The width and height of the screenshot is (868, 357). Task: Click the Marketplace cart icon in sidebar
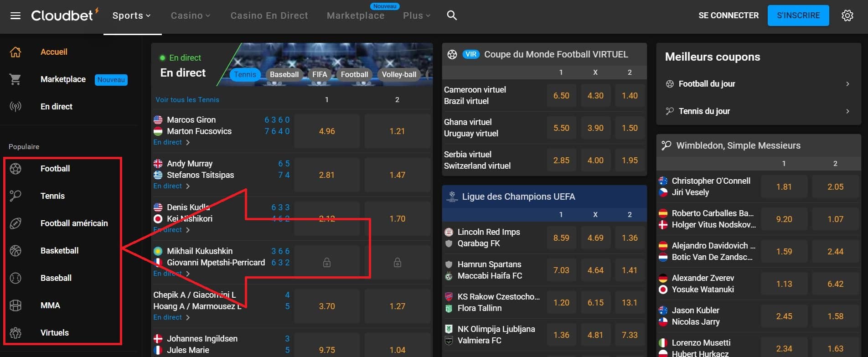point(15,79)
